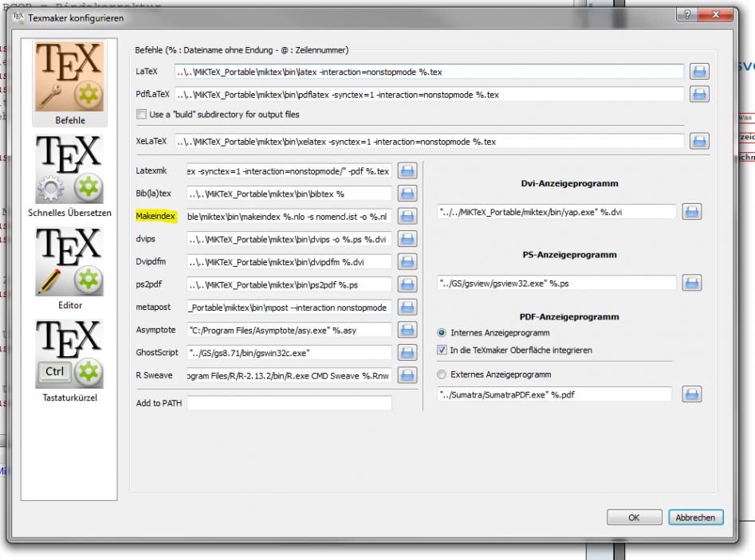The image size is (755, 560).
Task: Browse for the GhostScript command path
Action: click(x=407, y=353)
